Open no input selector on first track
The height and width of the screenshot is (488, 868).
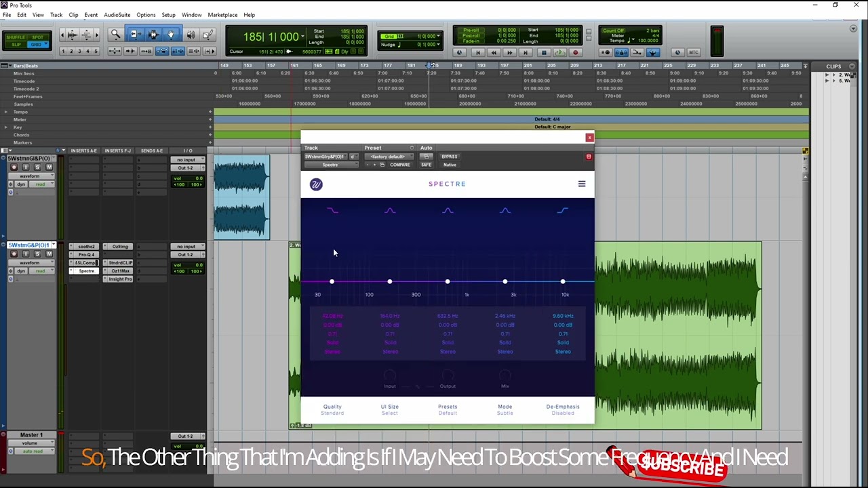(x=187, y=160)
